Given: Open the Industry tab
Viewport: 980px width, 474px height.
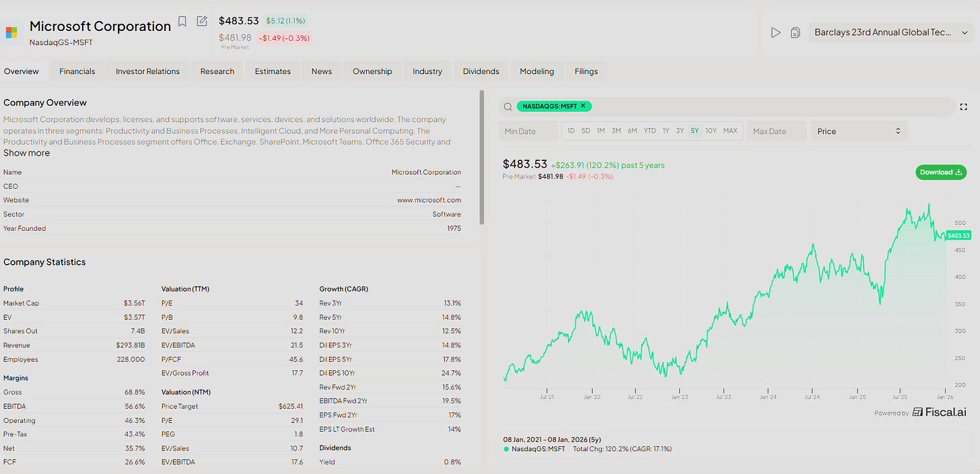Looking at the screenshot, I should point(427,71).
